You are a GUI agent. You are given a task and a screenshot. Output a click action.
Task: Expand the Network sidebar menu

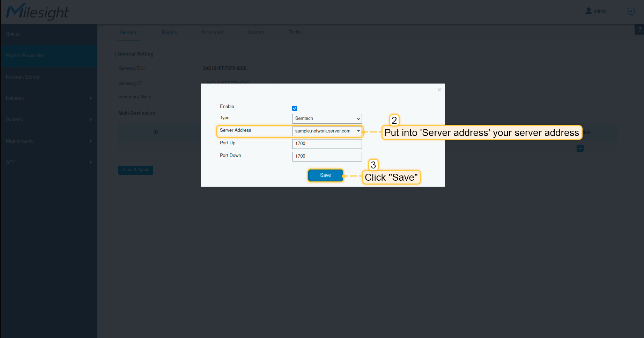click(49, 98)
